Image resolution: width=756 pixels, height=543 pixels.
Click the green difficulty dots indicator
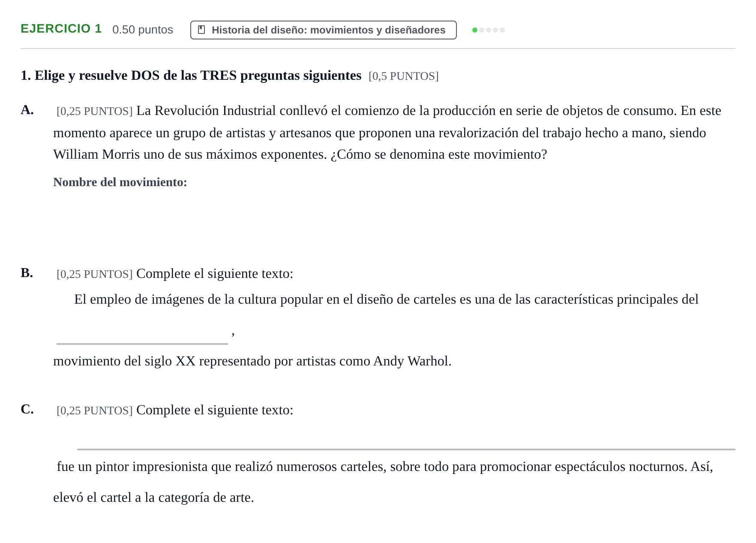coord(489,30)
